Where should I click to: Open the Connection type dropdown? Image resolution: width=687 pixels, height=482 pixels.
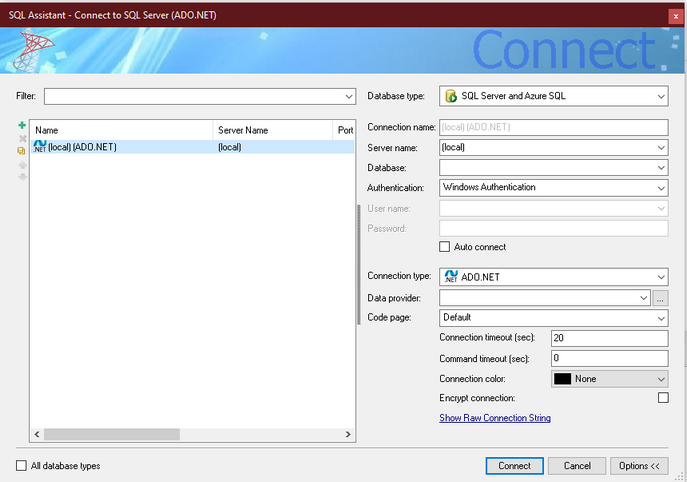click(x=661, y=277)
